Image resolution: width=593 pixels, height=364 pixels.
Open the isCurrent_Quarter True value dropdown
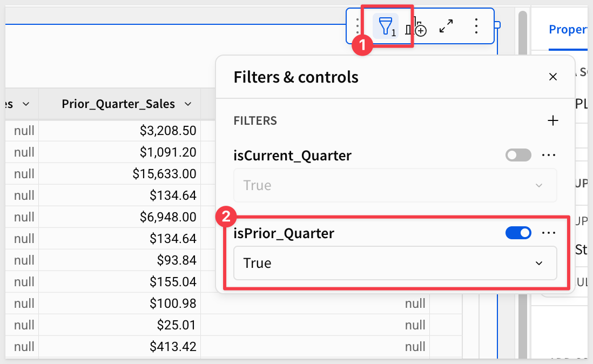395,185
